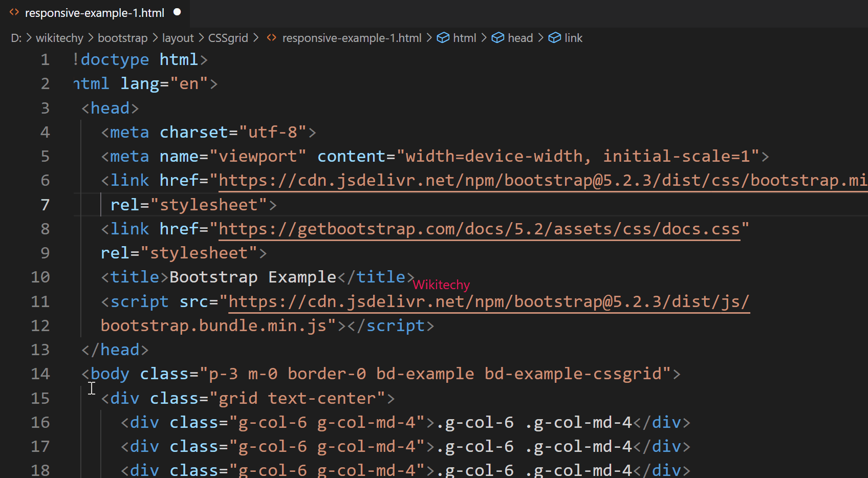Open the CSSgrid breadcrumb dropdown
Screen dimensions: 868x478
pyautogui.click(x=228, y=37)
